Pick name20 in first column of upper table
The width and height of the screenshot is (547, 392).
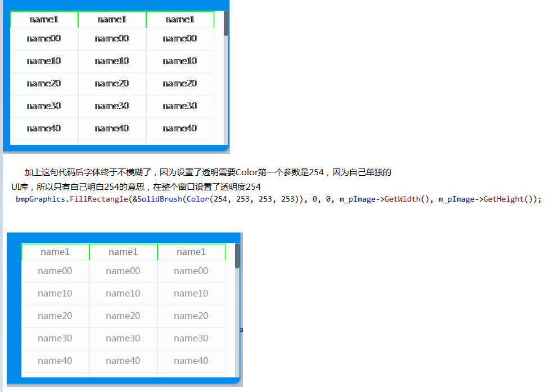coord(44,84)
